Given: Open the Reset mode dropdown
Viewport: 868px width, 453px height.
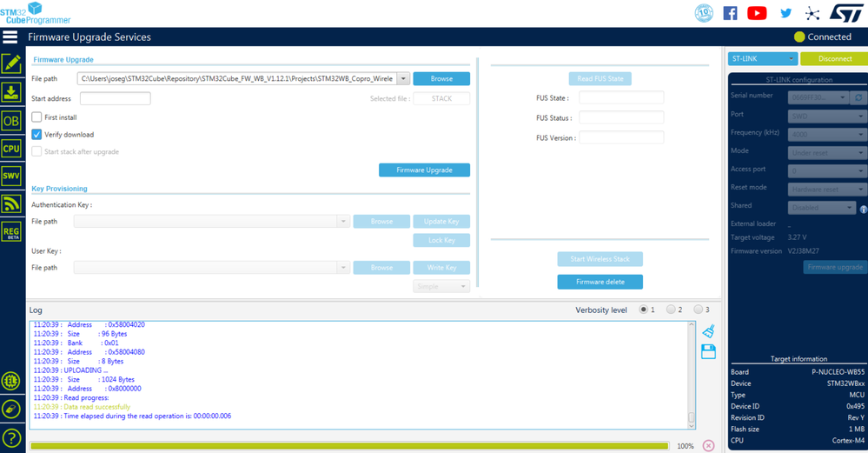Looking at the screenshot, I should pos(827,190).
